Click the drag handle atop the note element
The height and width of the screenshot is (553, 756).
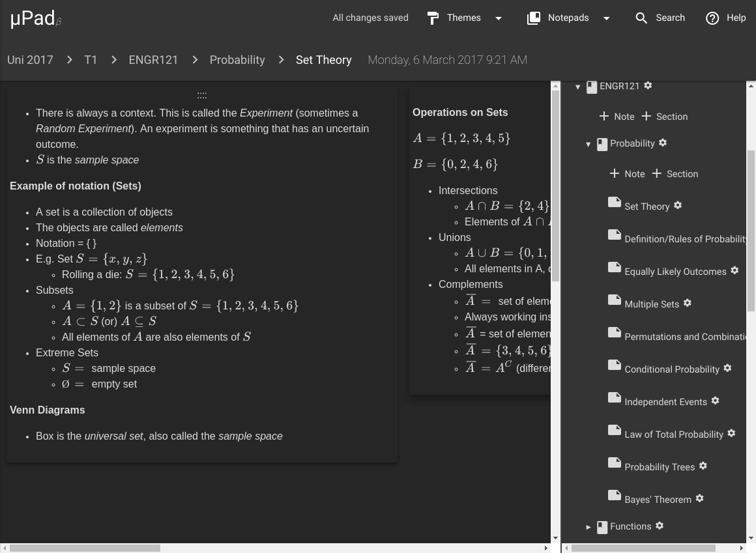coord(202,95)
